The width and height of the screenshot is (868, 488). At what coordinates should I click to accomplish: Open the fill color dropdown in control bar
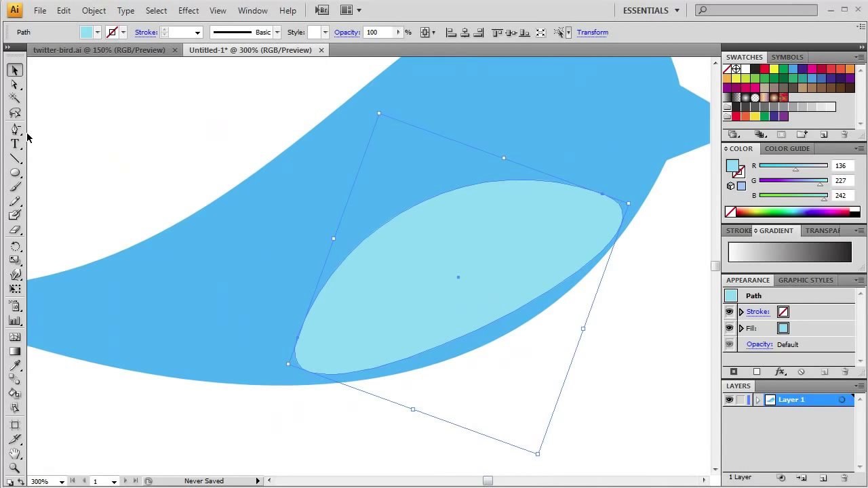(x=98, y=33)
